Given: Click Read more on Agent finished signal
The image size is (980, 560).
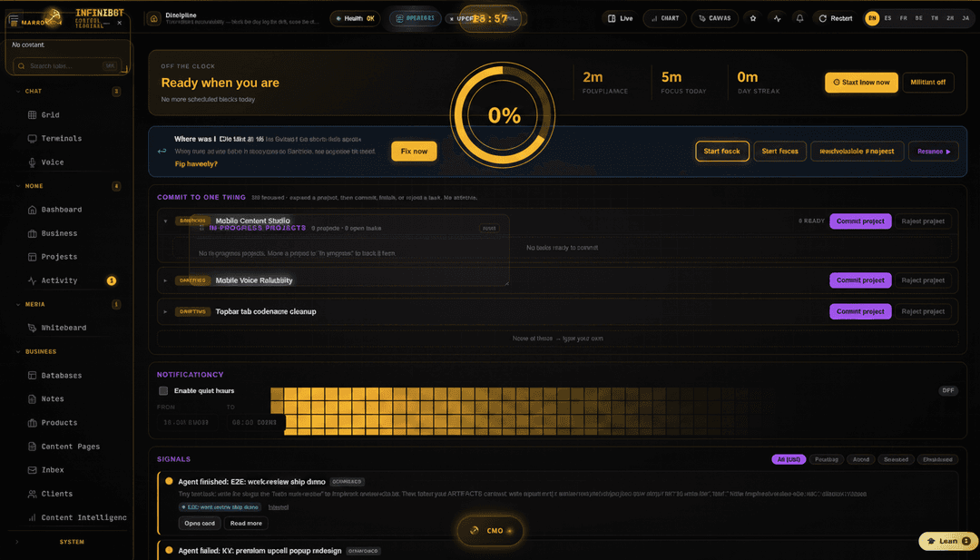Looking at the screenshot, I should [246, 523].
